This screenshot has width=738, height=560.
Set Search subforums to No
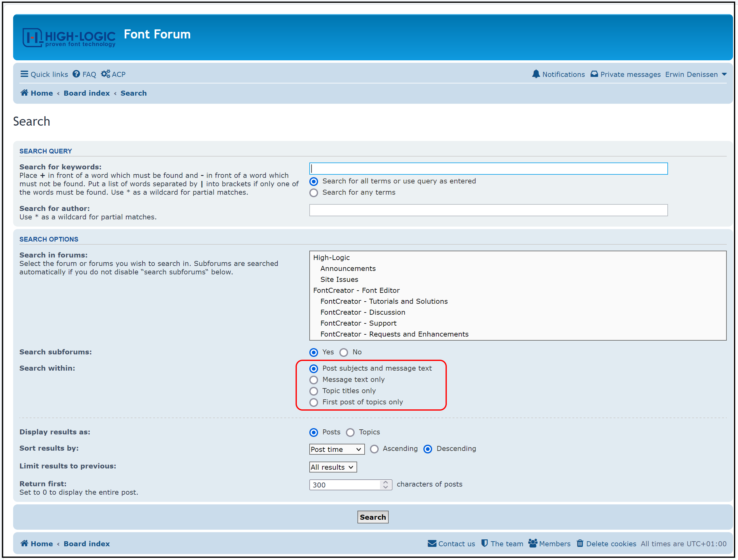pos(344,352)
